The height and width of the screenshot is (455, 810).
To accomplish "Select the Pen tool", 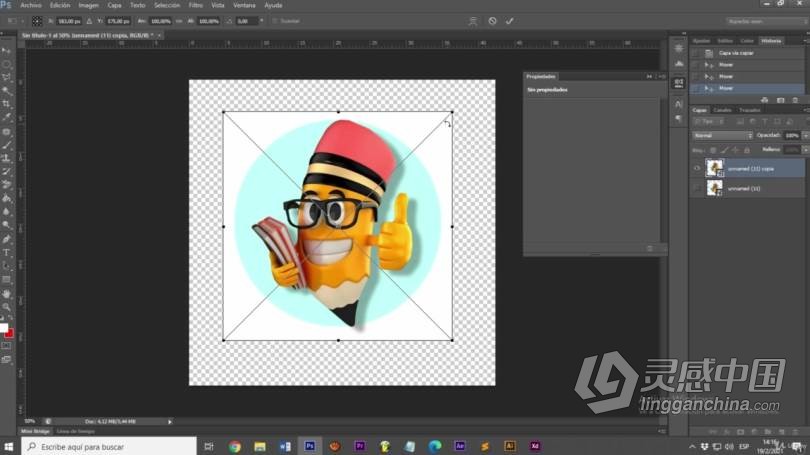I will (6, 239).
